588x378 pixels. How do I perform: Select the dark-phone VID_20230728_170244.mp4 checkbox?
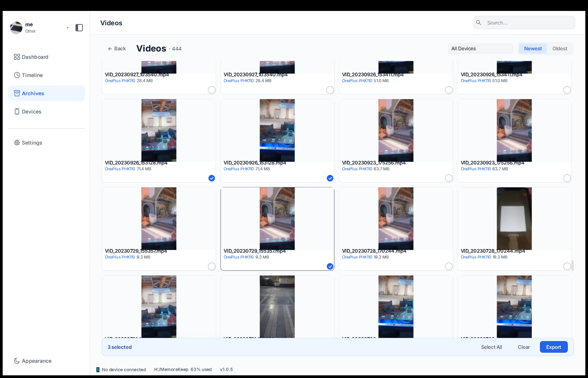(x=567, y=266)
